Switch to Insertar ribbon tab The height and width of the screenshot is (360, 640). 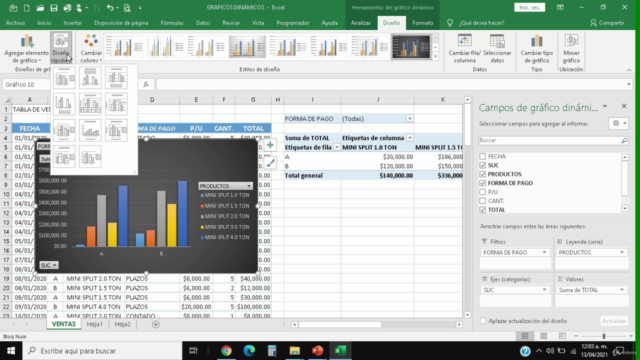[x=72, y=23]
